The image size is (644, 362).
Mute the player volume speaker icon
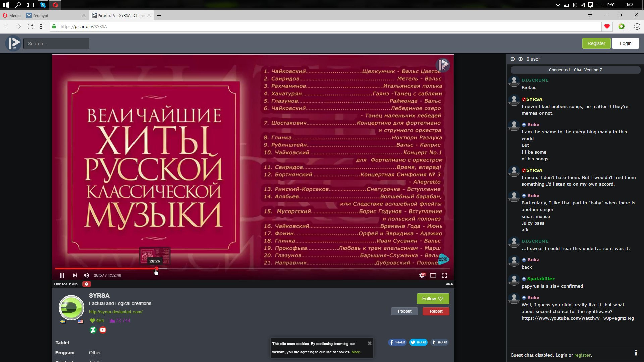[x=86, y=275]
